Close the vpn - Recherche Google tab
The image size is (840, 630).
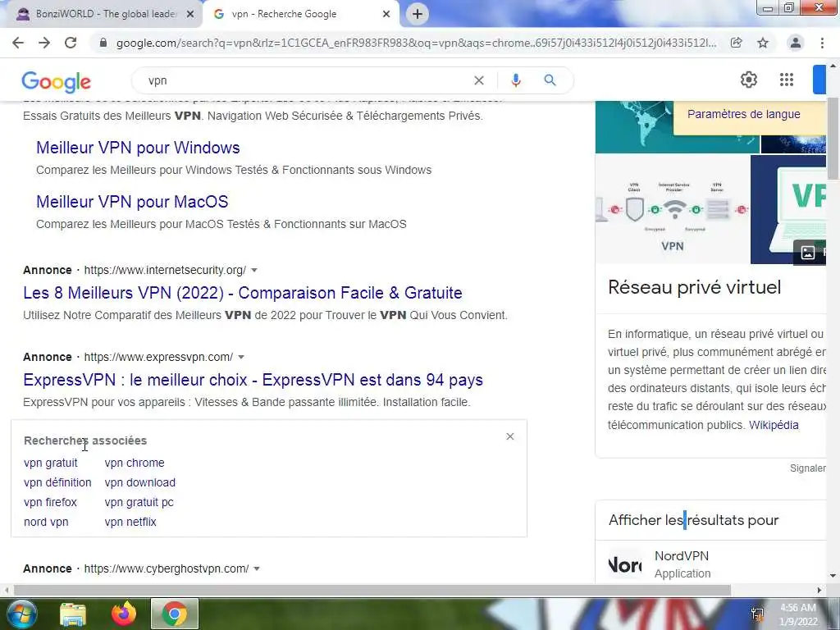coord(386,15)
